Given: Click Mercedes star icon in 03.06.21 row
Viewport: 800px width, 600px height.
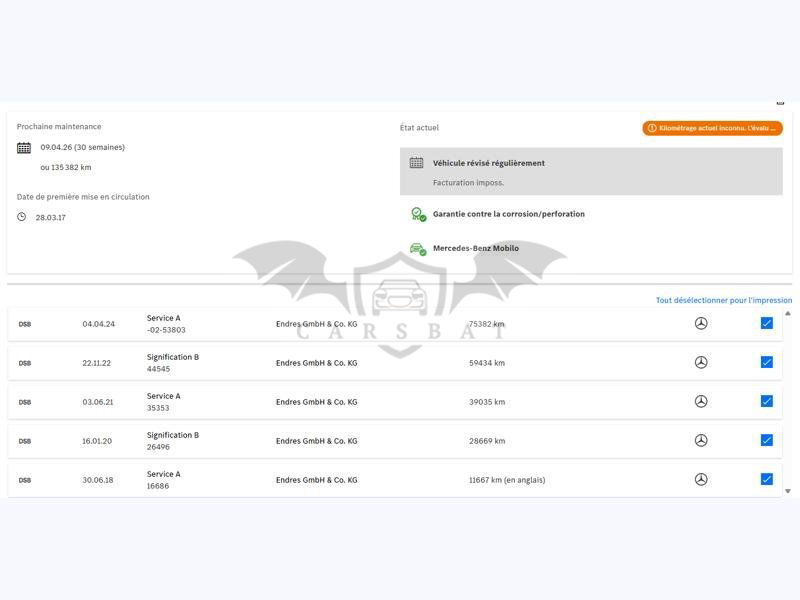Looking at the screenshot, I should coord(701,401).
